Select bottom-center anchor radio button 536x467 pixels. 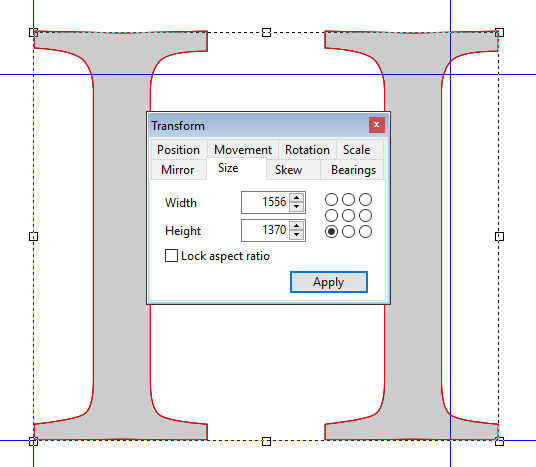coord(348,231)
